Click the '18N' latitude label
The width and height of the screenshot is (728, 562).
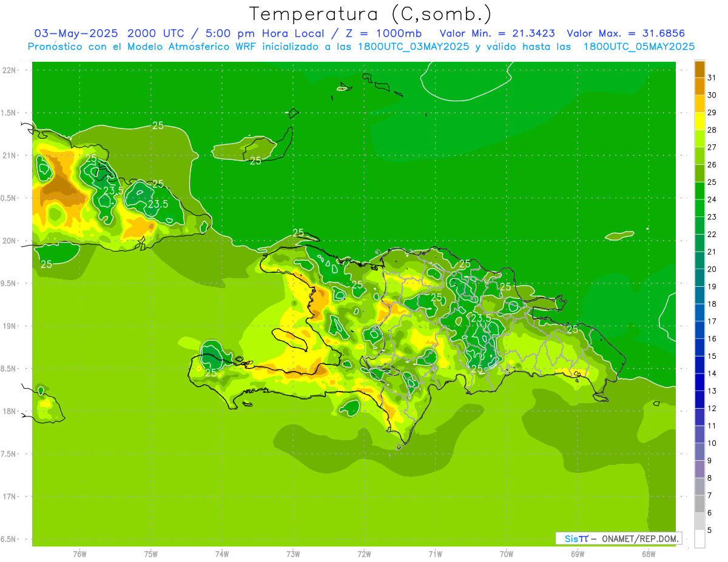(x=9, y=411)
